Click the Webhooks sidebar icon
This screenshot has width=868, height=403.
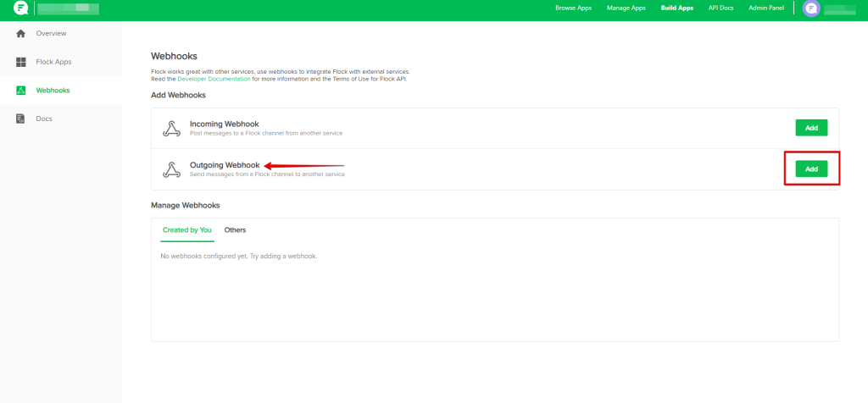coord(20,91)
